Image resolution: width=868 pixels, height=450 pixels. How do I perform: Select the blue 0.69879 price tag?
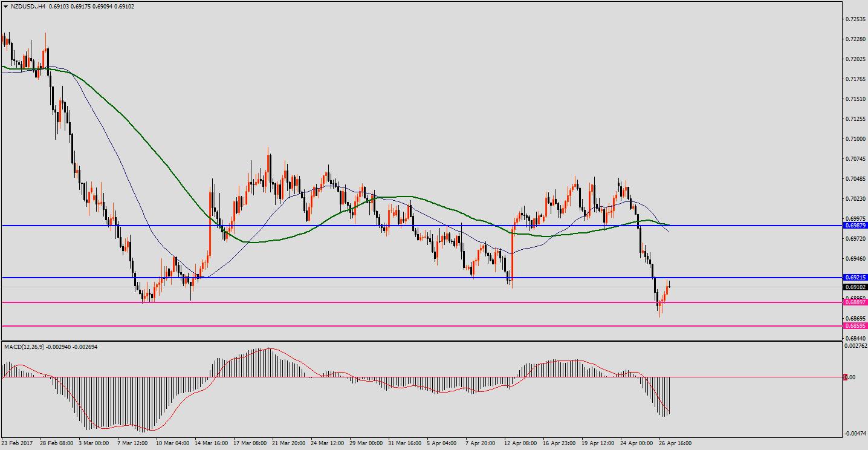click(855, 225)
